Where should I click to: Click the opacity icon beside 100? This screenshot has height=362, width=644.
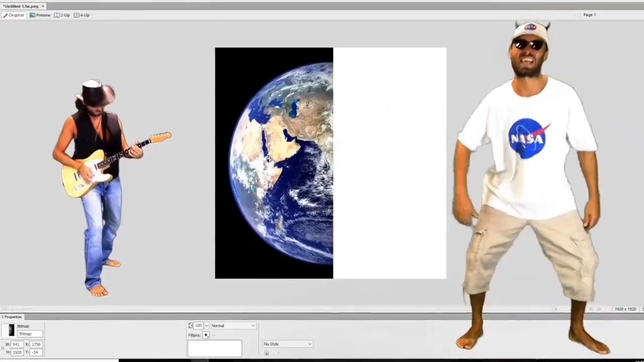point(191,326)
